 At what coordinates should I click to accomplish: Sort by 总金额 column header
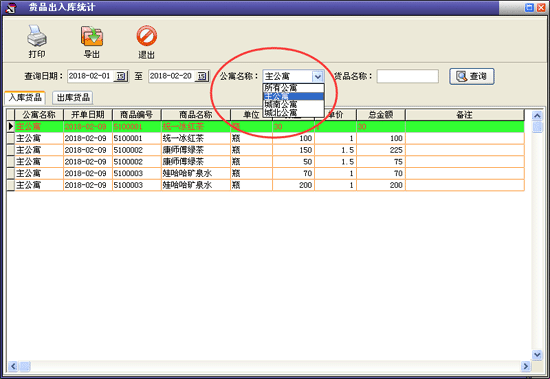[381, 115]
